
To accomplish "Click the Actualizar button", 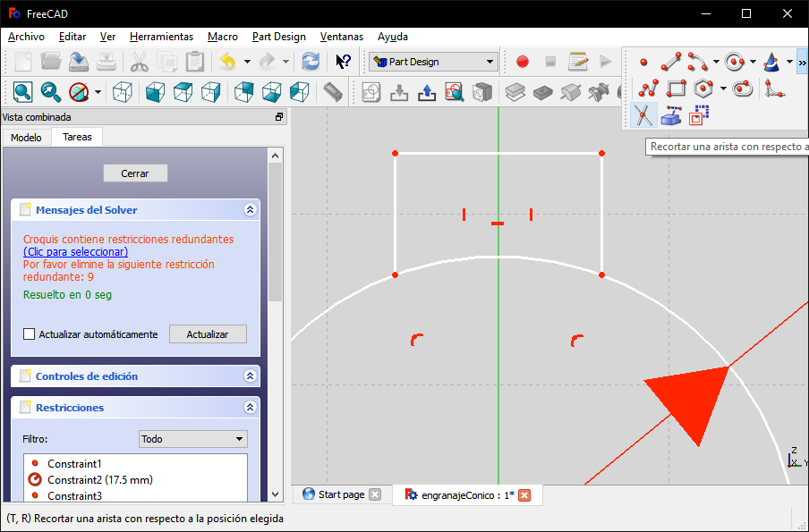I will click(x=208, y=334).
